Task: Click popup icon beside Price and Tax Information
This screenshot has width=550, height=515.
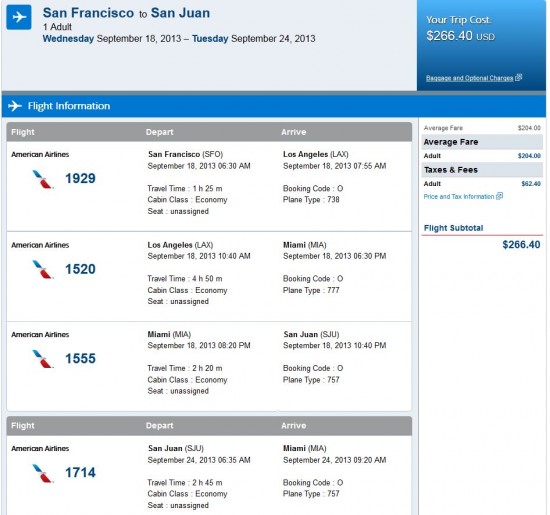Action: [499, 196]
